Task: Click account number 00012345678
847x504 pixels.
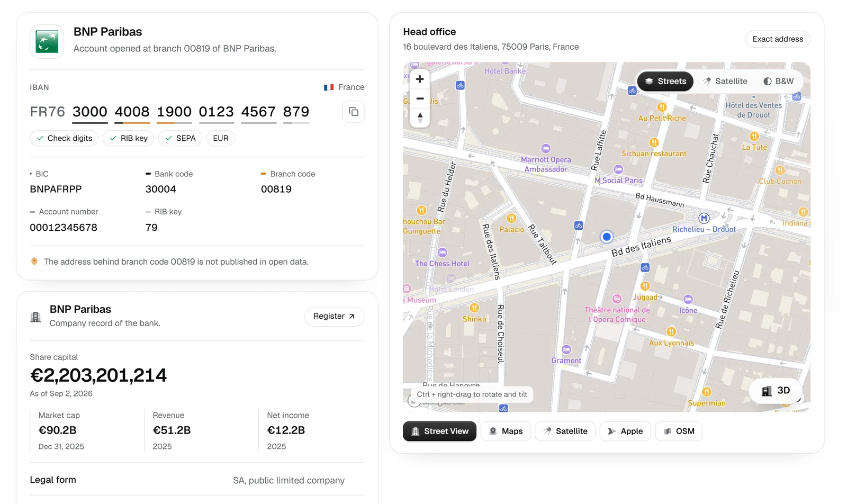Action: coord(64,228)
